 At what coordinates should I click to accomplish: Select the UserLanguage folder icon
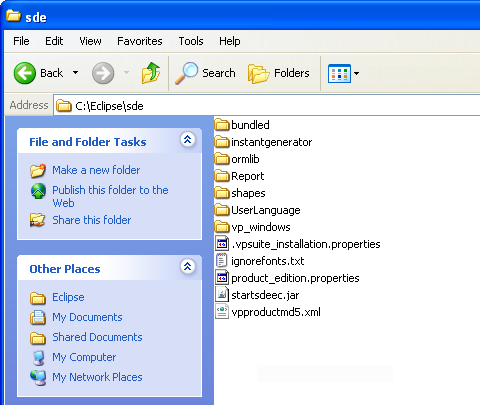(x=222, y=210)
